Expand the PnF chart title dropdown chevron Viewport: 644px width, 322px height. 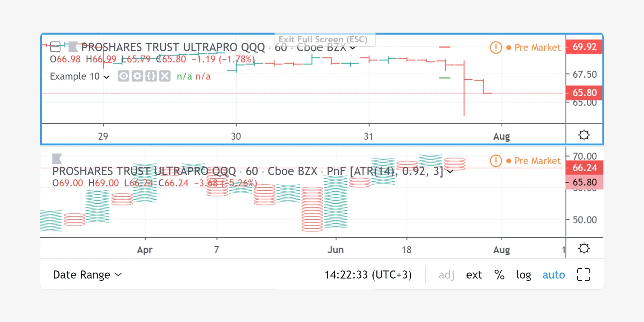[x=450, y=172]
